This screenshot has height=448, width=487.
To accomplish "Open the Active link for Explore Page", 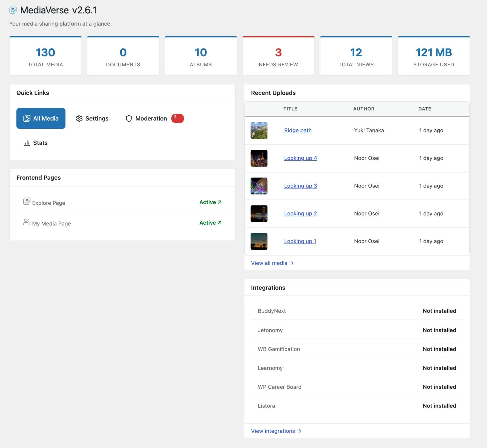I will coord(210,202).
